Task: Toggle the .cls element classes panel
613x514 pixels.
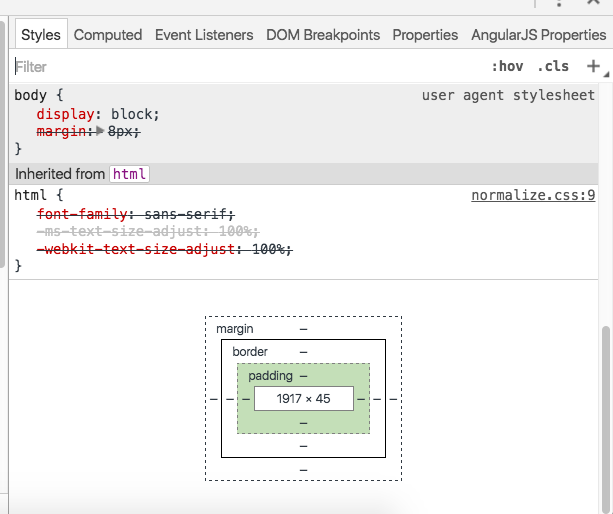Action: [x=553, y=66]
